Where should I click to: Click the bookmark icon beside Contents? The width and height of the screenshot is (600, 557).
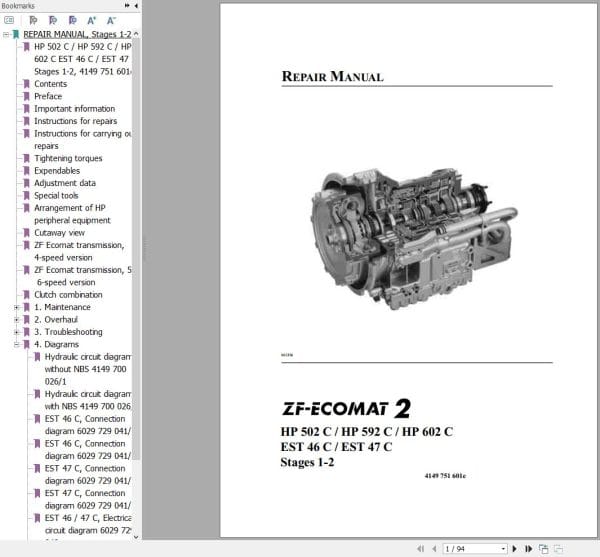pyautogui.click(x=26, y=84)
